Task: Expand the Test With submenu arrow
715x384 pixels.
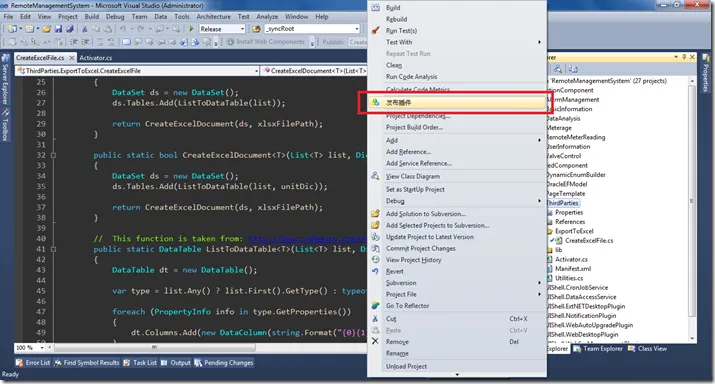Action: [x=539, y=42]
